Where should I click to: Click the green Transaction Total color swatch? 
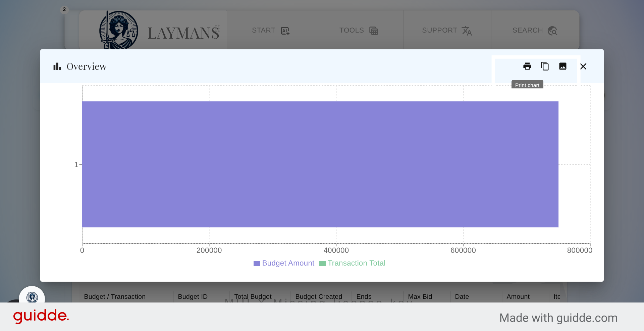pos(323,263)
